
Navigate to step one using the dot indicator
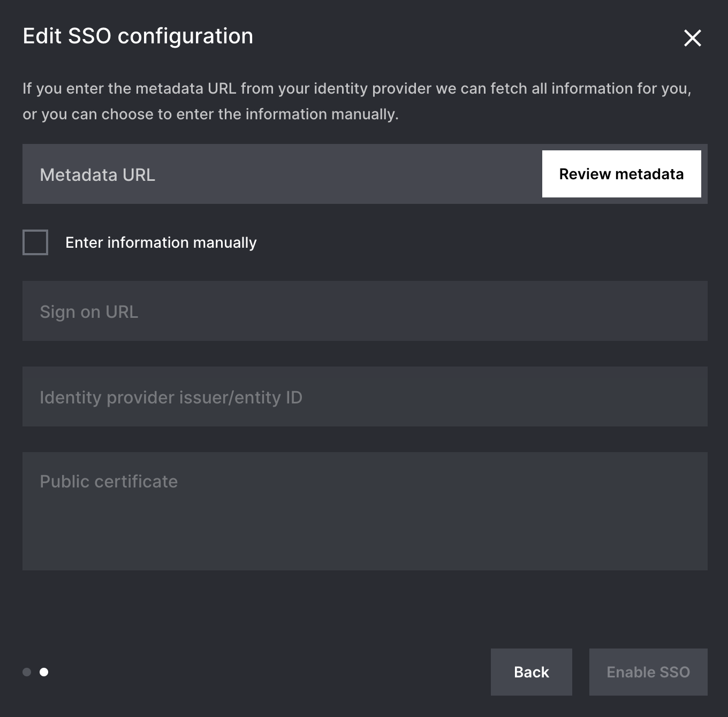click(x=27, y=672)
